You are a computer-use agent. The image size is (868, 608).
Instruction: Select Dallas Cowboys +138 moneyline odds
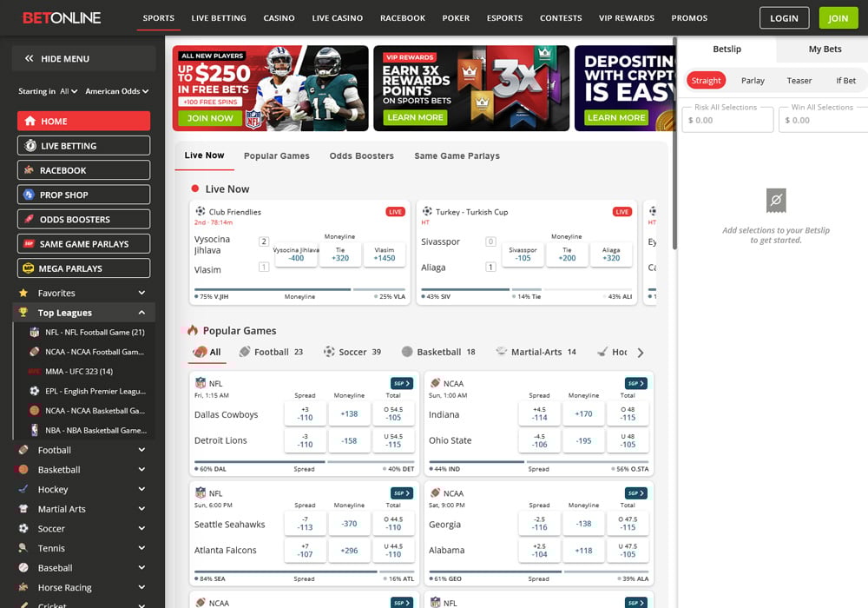(x=350, y=414)
